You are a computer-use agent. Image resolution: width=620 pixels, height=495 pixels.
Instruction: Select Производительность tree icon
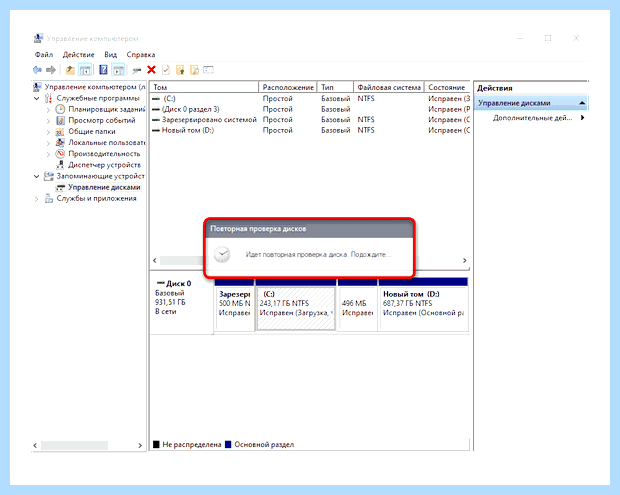[60, 153]
